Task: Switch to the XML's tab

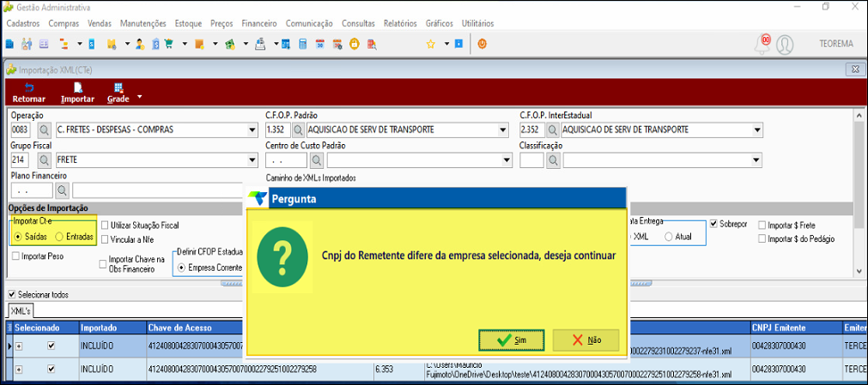Action: pyautogui.click(x=21, y=310)
